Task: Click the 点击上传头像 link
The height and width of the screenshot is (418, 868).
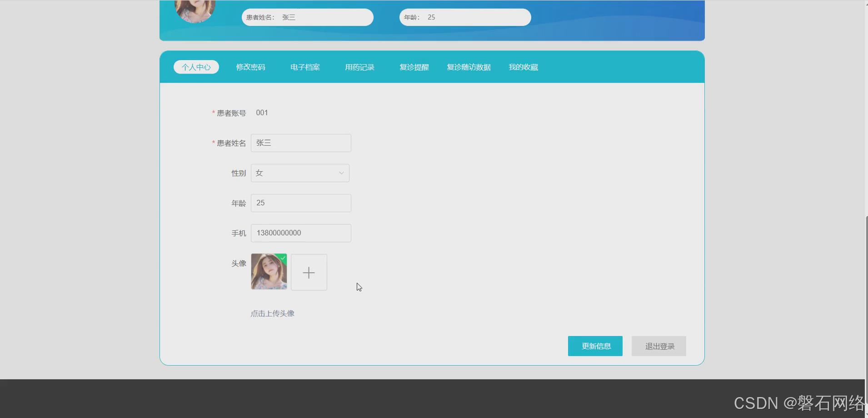Action: (x=272, y=313)
